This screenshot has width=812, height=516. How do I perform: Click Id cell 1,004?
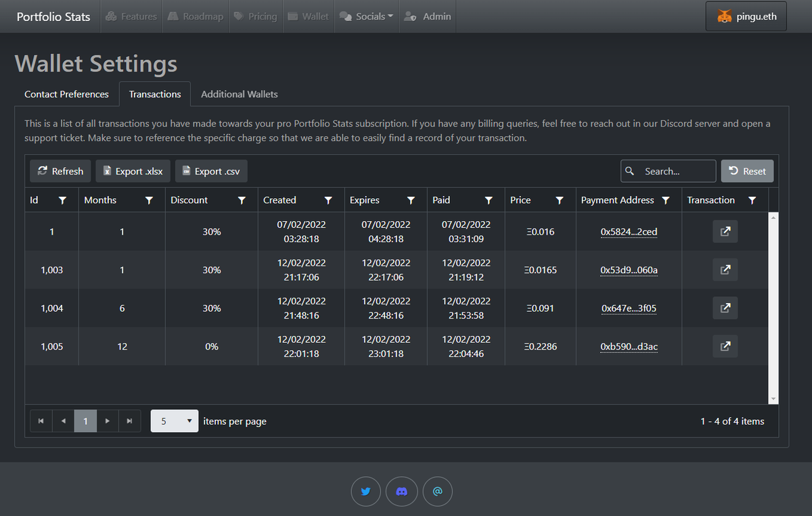coord(52,308)
